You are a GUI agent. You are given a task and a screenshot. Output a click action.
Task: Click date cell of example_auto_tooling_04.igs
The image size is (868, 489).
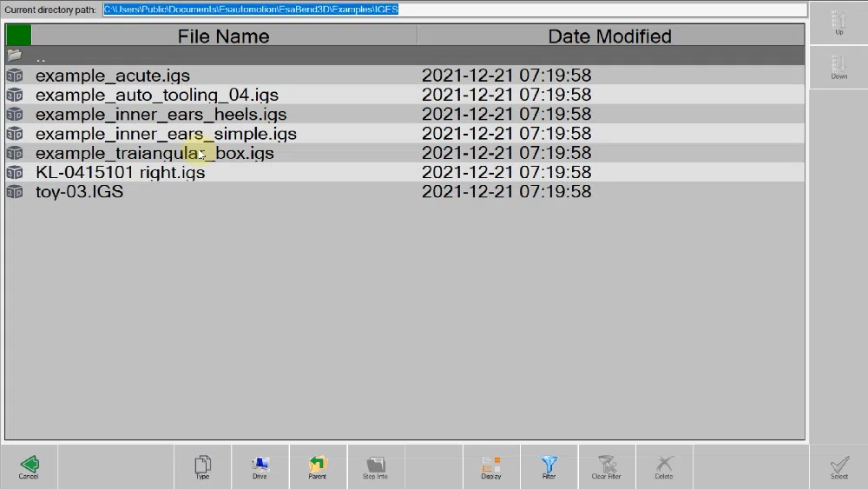click(507, 95)
